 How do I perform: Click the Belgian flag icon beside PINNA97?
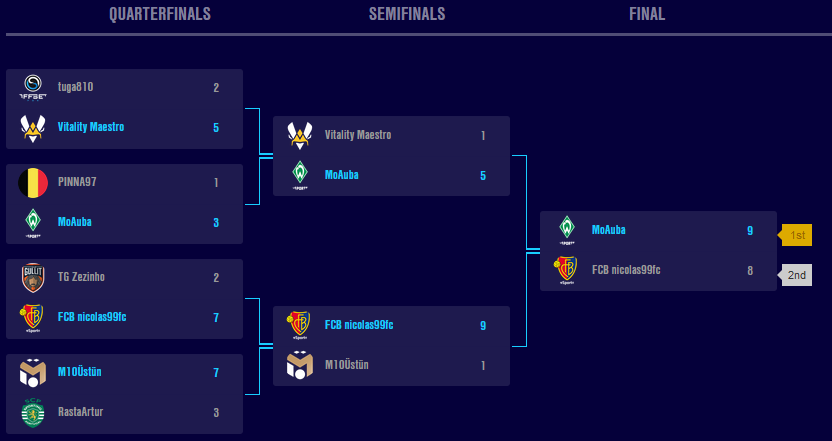[x=33, y=183]
